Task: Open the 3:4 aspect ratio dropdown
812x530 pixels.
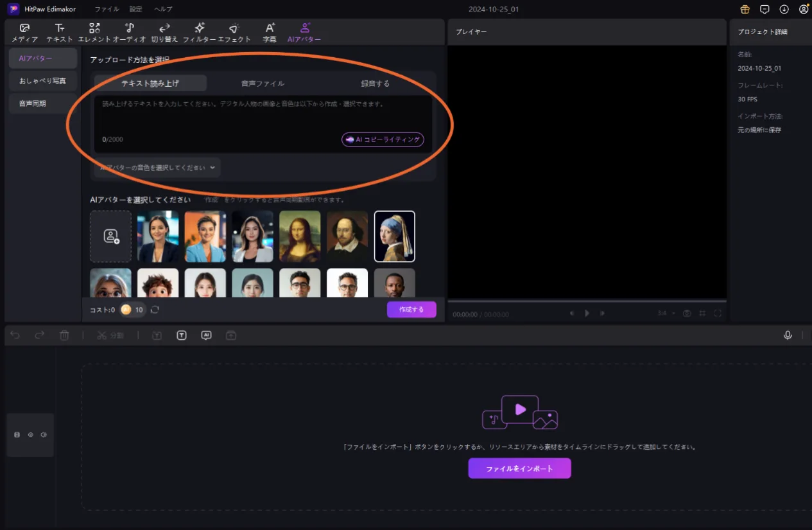Action: coord(666,314)
